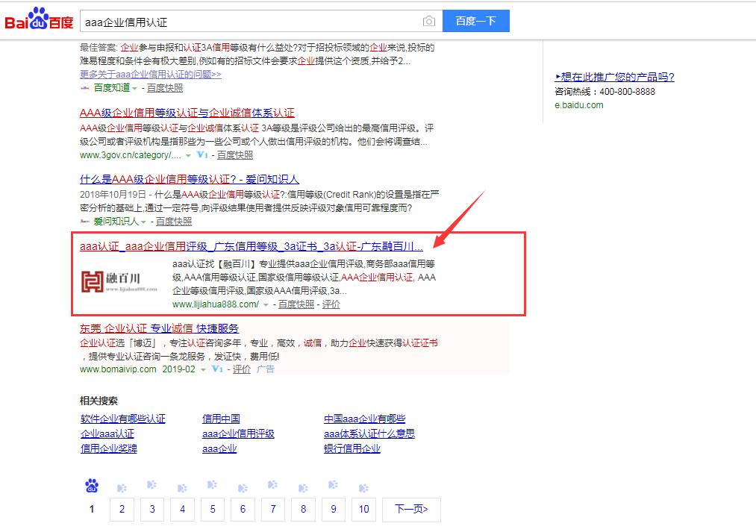756x532 pixels.
Task: Open camera image search in search box
Action: click(429, 21)
